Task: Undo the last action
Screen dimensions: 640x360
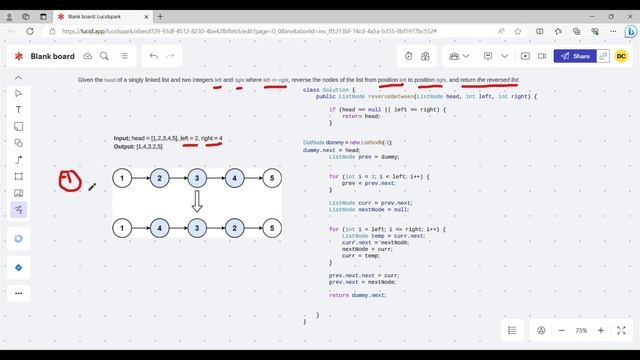Action: [153, 56]
